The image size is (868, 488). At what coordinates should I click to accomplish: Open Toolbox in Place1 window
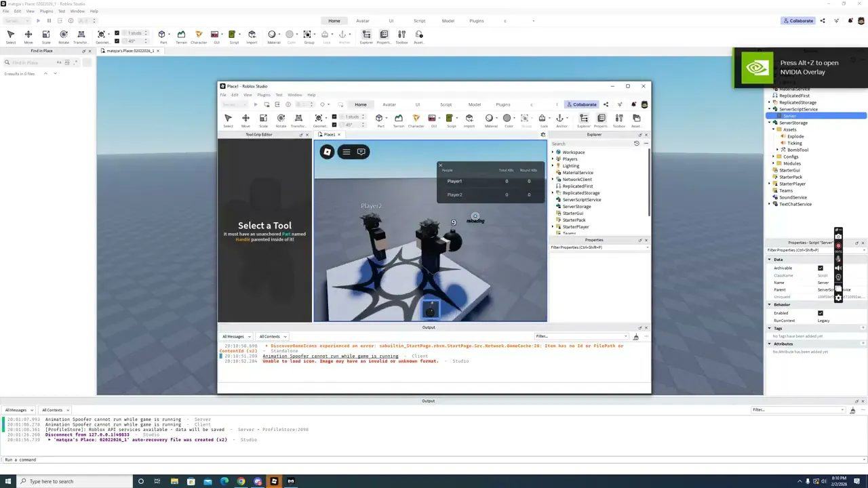(618, 120)
